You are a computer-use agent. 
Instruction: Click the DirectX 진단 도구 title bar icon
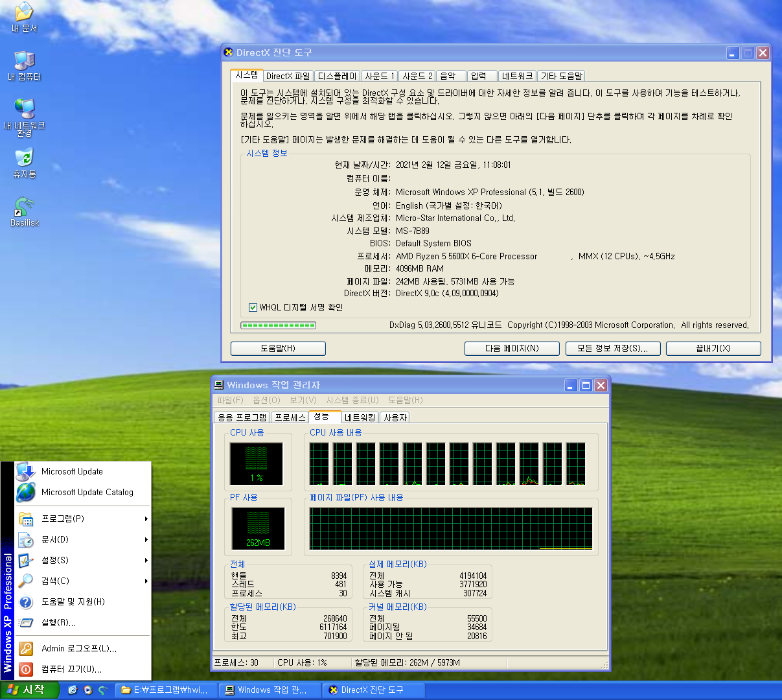tap(228, 52)
